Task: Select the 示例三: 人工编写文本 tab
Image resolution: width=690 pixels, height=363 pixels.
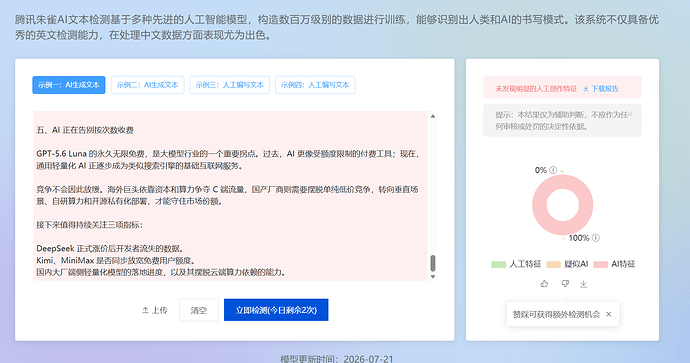Action: (x=230, y=85)
